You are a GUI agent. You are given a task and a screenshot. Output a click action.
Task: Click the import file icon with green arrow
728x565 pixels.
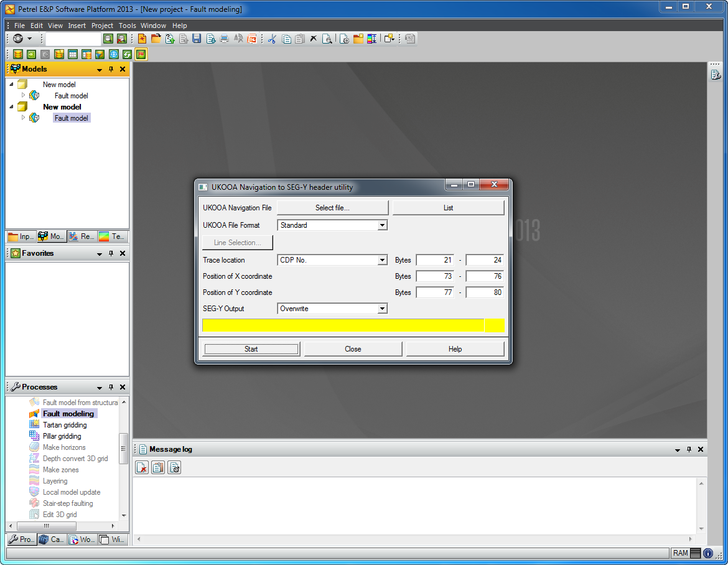tap(170, 39)
